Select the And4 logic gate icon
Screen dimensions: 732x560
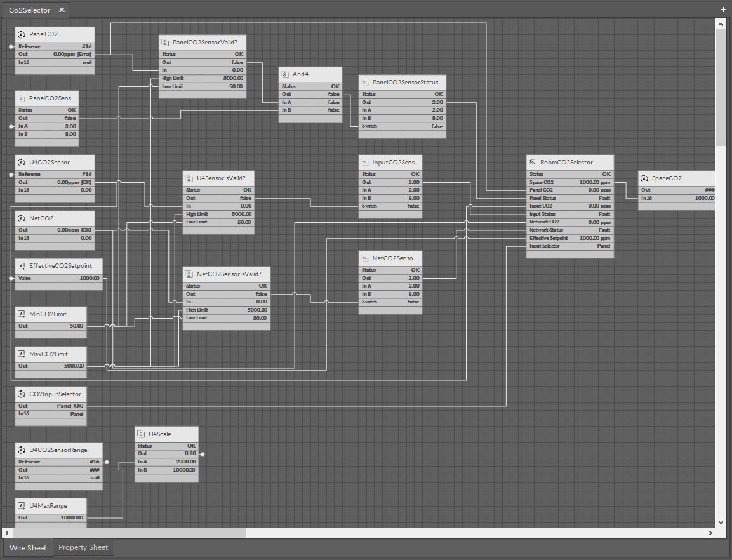coord(286,74)
